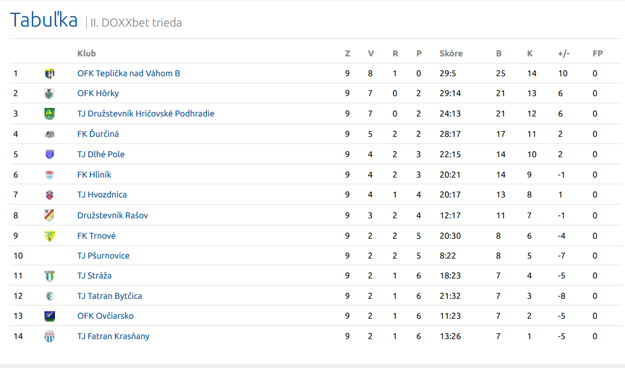The width and height of the screenshot is (625, 368).
Task: Click the OFK Hôrky club crest
Action: (x=49, y=94)
